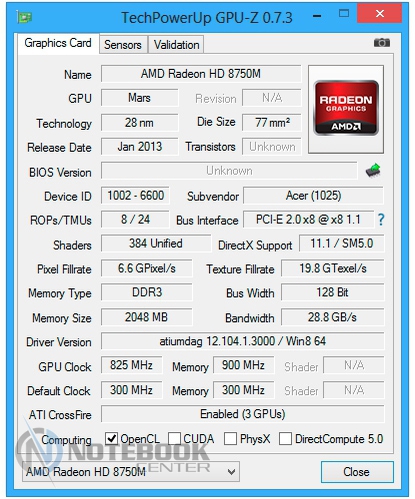Click the BIOS save chip icon
Viewport: 415px width, 499px height.
pos(373,170)
